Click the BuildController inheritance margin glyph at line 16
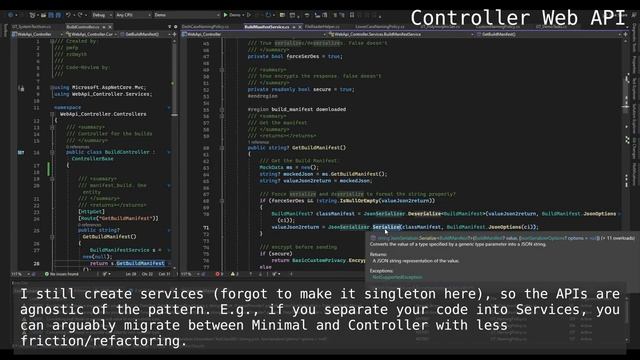The height and width of the screenshot is (360, 640). click(21, 153)
